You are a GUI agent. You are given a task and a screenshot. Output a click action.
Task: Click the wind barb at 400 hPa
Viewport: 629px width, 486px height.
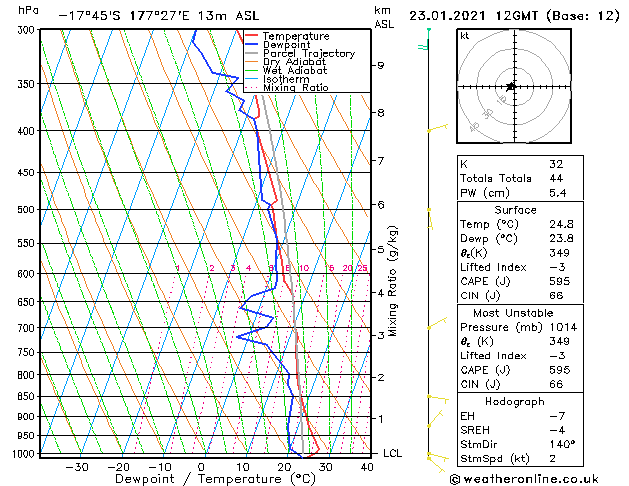(437, 128)
